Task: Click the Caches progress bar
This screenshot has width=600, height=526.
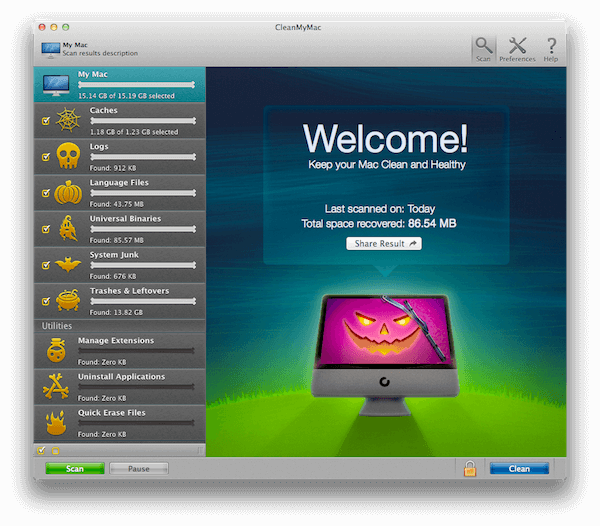Action: [x=143, y=121]
